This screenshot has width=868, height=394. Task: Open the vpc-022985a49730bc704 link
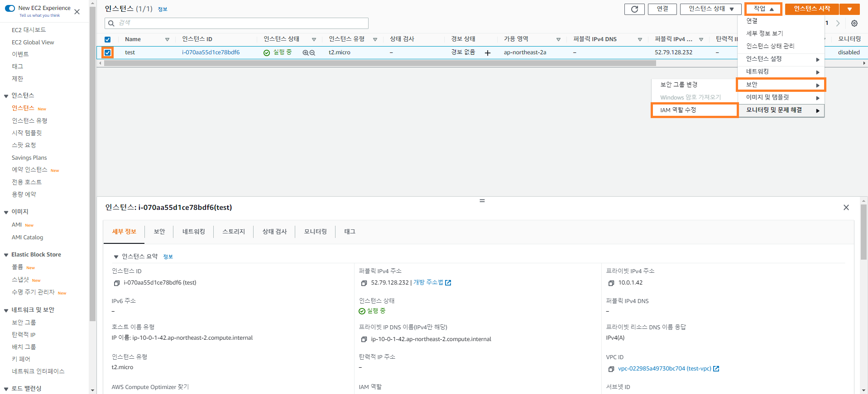(665, 369)
